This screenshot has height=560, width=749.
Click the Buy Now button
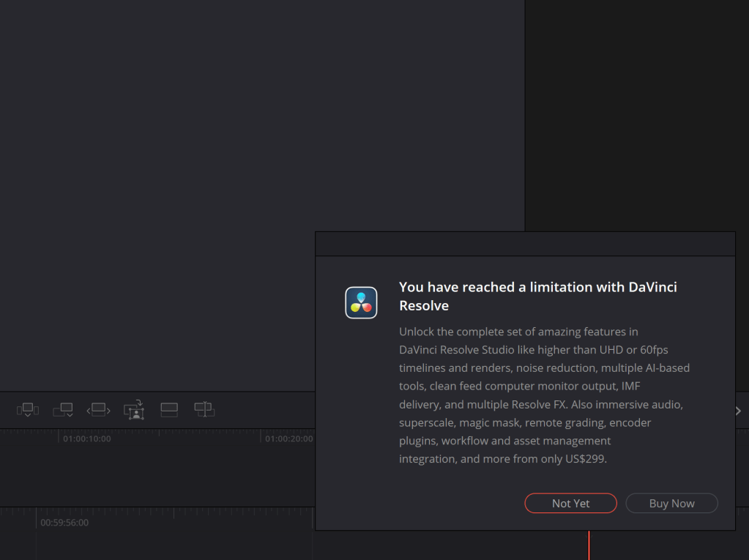point(671,503)
